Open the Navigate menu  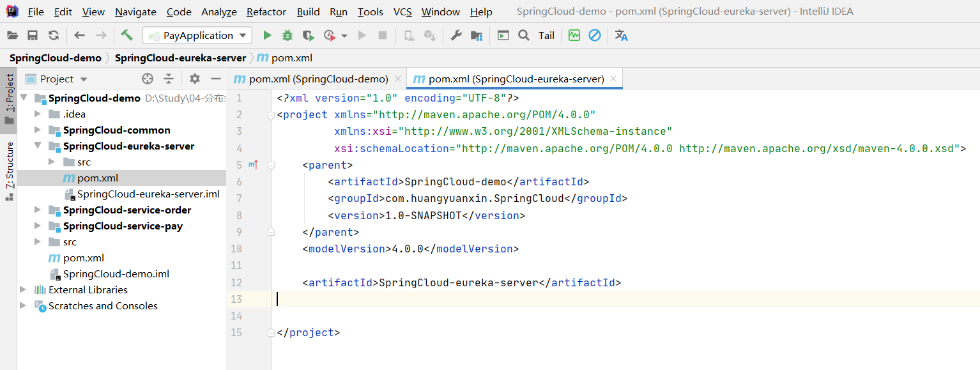point(135,12)
